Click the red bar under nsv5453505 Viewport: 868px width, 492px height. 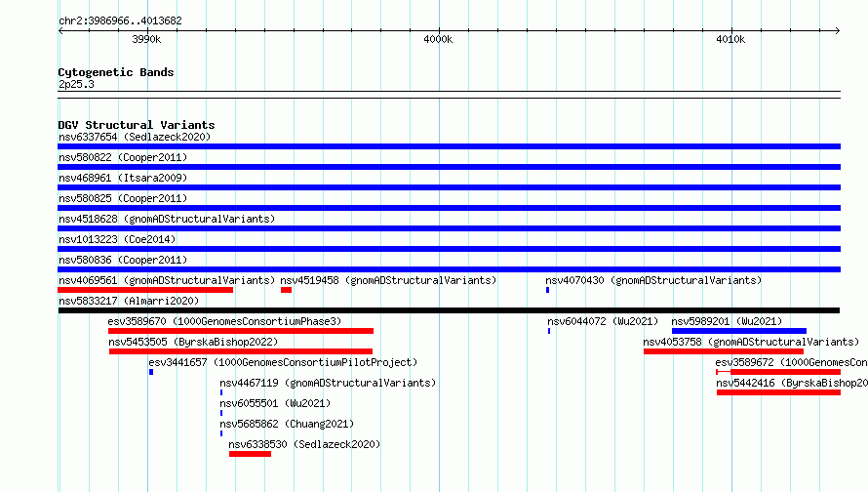coord(241,351)
